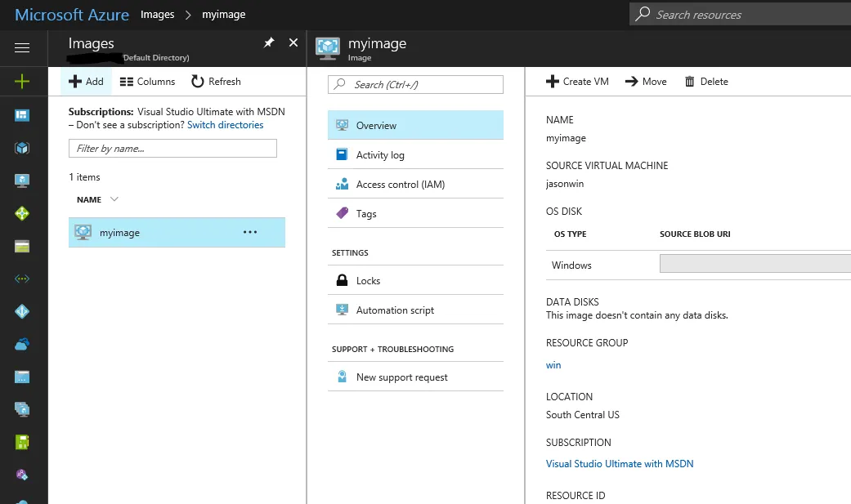Sort by the NAME column arrow
851x504 pixels.
point(114,199)
